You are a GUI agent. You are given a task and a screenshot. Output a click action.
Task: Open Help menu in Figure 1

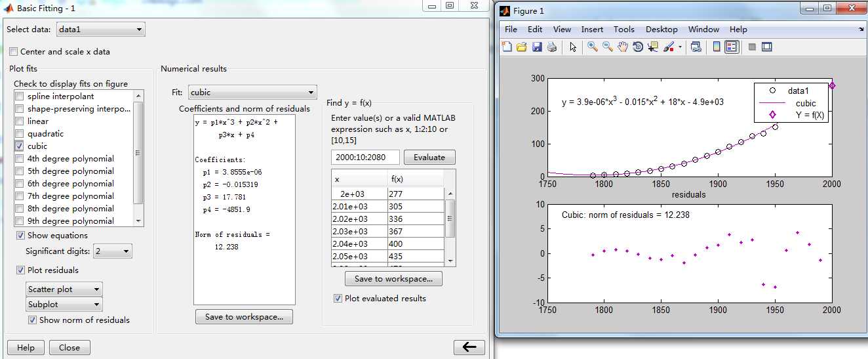pos(738,30)
